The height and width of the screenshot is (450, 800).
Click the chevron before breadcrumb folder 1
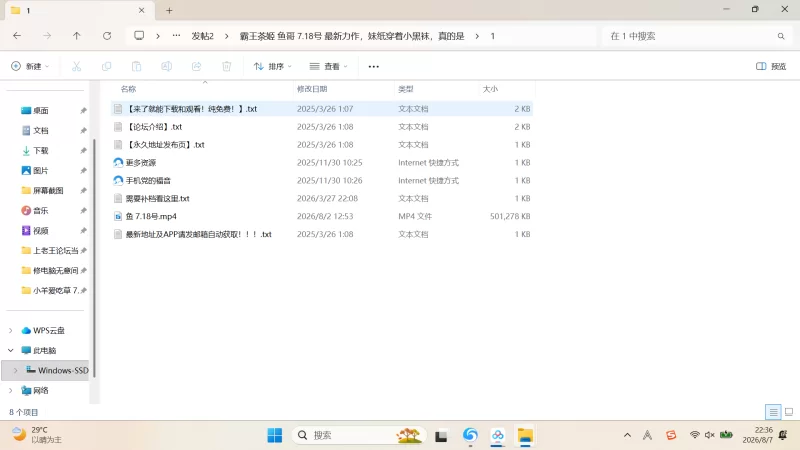pos(477,36)
